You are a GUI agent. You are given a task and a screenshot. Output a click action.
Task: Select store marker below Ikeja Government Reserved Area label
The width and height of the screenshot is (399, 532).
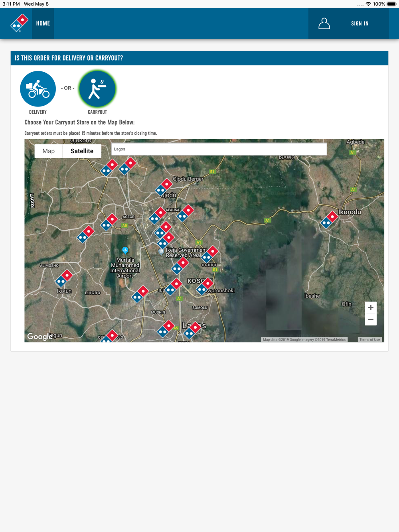pos(180,266)
